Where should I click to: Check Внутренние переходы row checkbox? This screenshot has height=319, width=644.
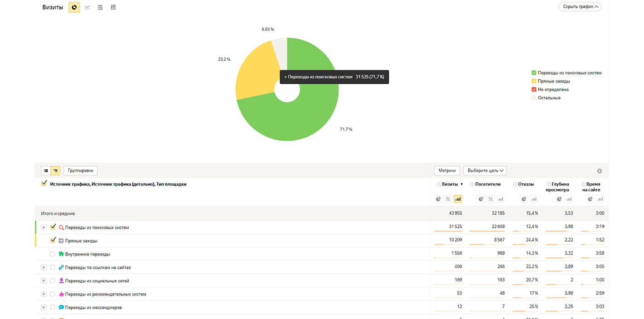[52, 254]
